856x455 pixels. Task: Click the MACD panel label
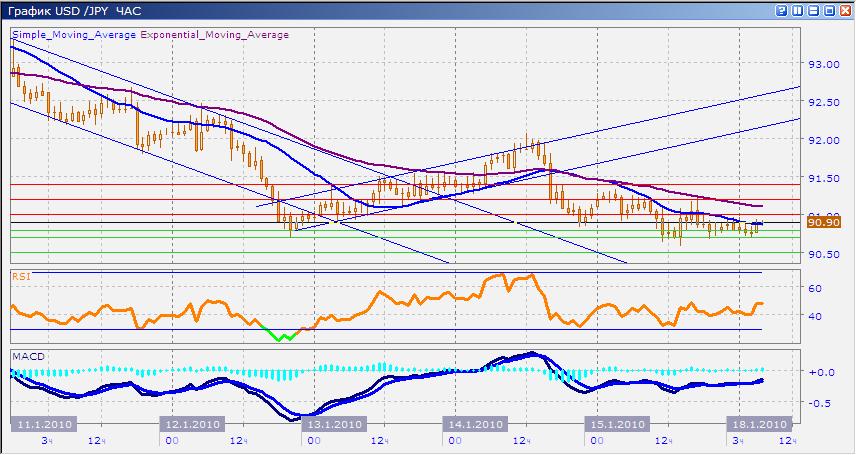[25, 355]
